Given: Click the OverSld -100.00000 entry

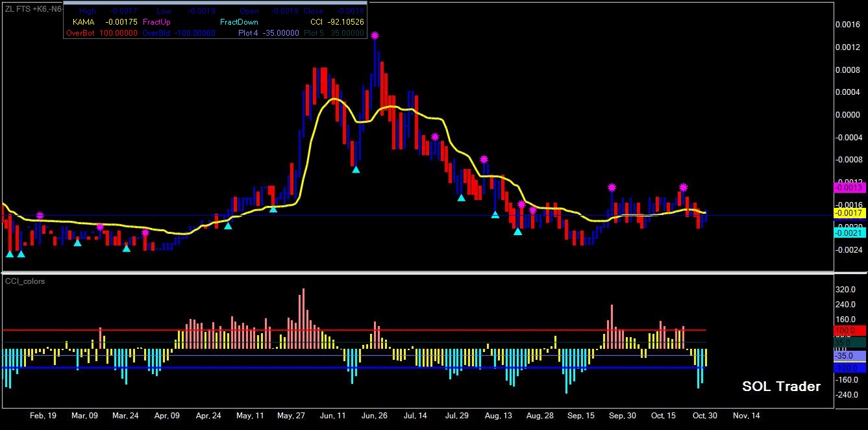Looking at the screenshot, I should 179,32.
